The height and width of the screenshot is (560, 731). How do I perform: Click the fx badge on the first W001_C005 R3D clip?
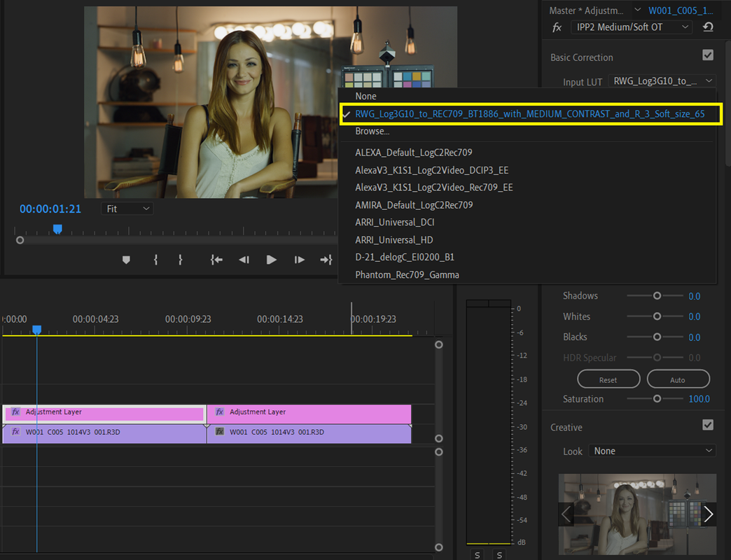coord(15,432)
